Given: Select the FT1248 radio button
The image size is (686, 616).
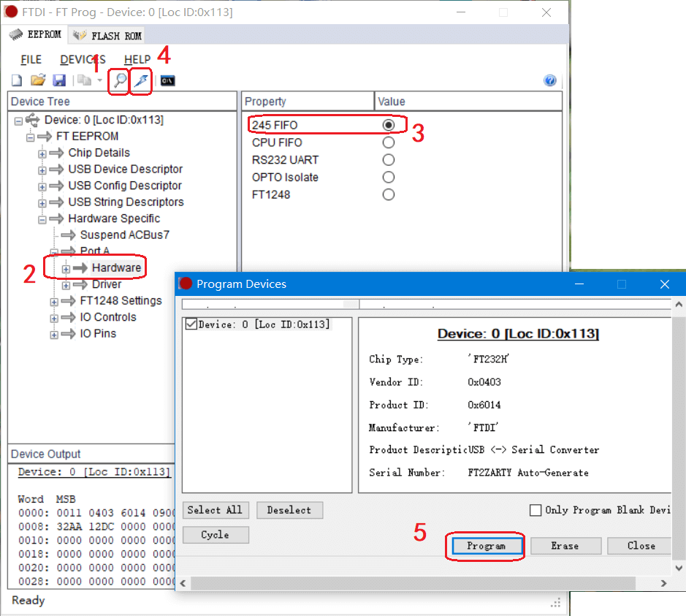Looking at the screenshot, I should coord(388,194).
